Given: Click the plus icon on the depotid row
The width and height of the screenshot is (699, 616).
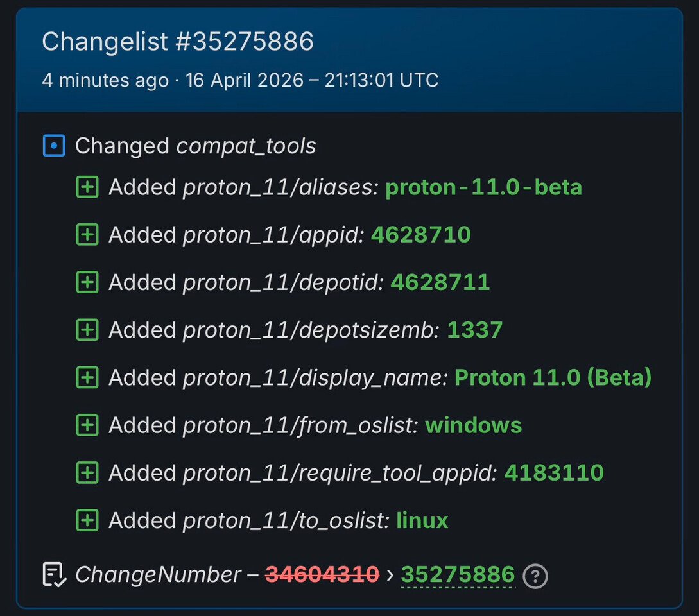Looking at the screenshot, I should 87,282.
